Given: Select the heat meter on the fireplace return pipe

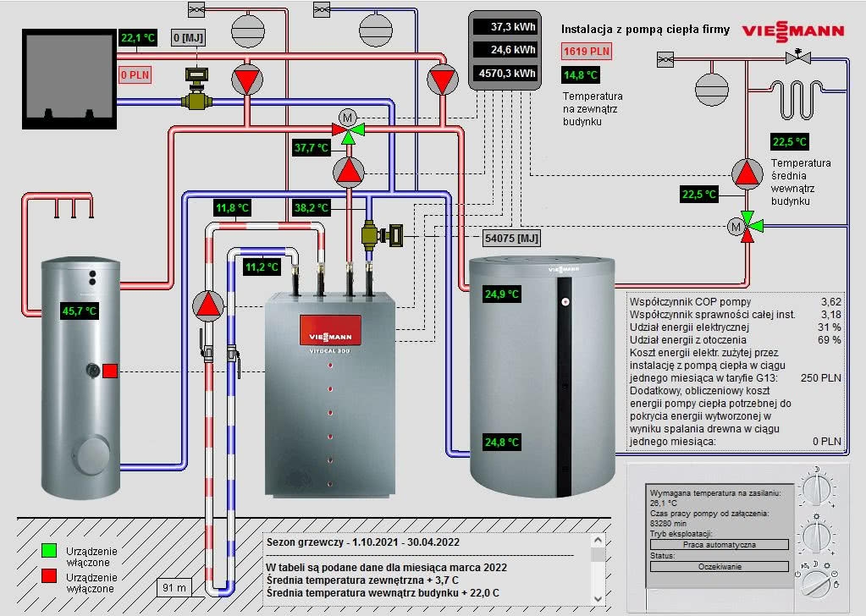Looking at the screenshot, I should coord(196,88).
